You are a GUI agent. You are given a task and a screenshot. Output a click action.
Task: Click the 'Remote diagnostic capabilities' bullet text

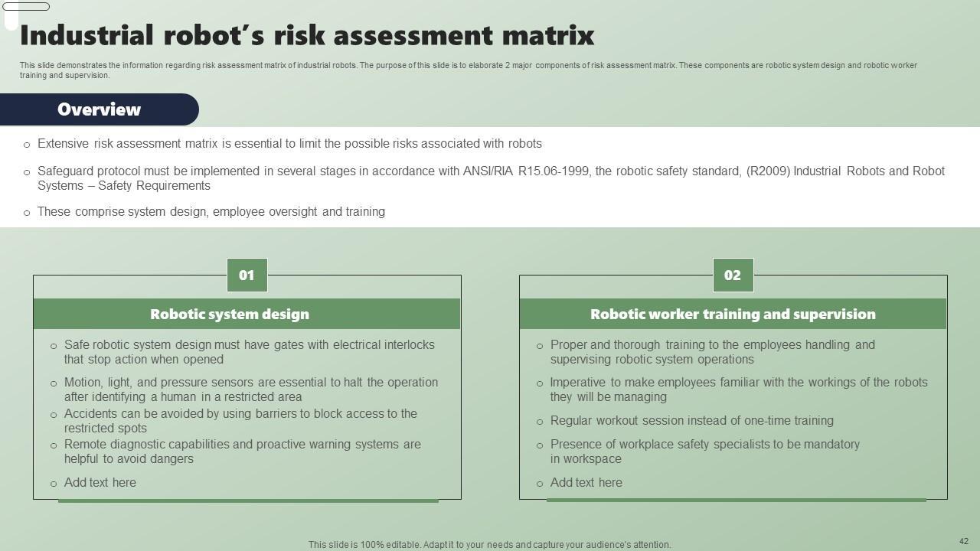pyautogui.click(x=243, y=452)
